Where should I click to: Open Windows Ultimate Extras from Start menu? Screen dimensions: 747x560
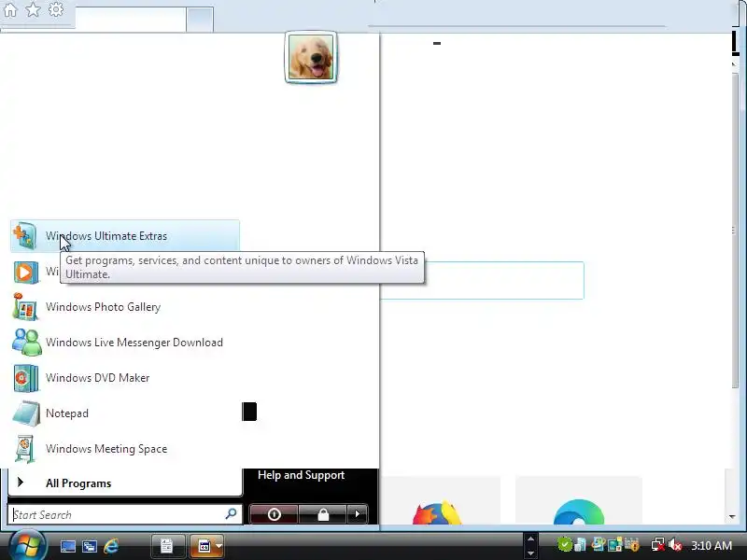125,236
